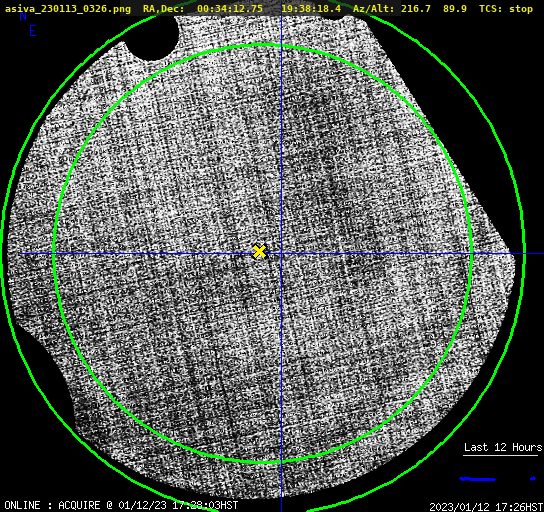Screen dimensions: 544x512
Task: Click the RA value 00:34:12.75
Action: pos(230,9)
